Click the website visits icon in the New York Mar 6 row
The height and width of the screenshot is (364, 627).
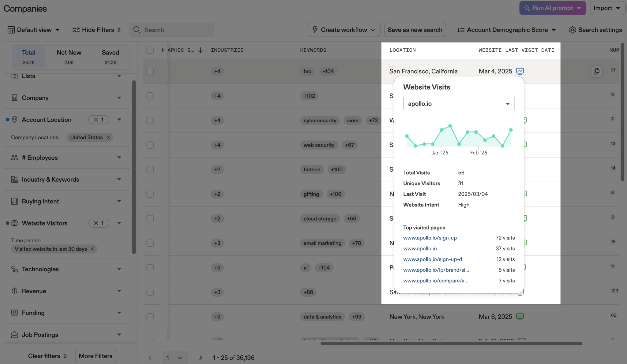[520, 317]
